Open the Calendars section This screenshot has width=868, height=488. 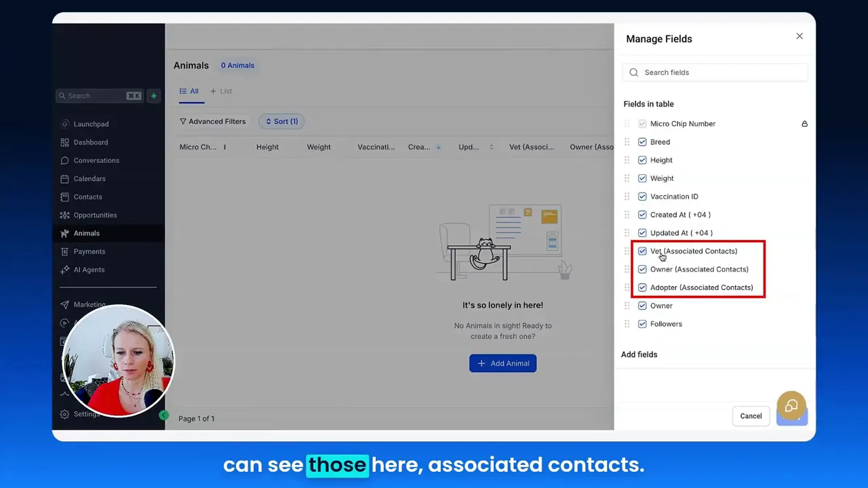coord(90,178)
